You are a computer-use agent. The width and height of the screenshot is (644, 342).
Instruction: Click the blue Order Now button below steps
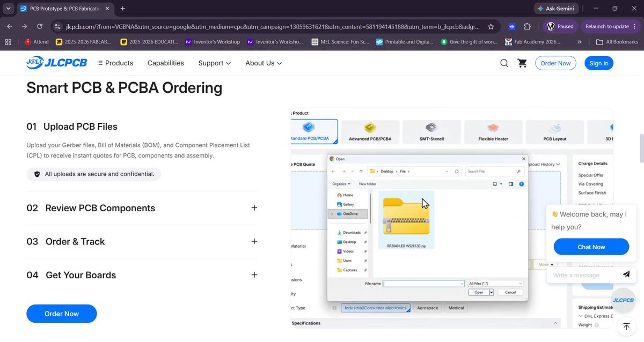point(62,314)
